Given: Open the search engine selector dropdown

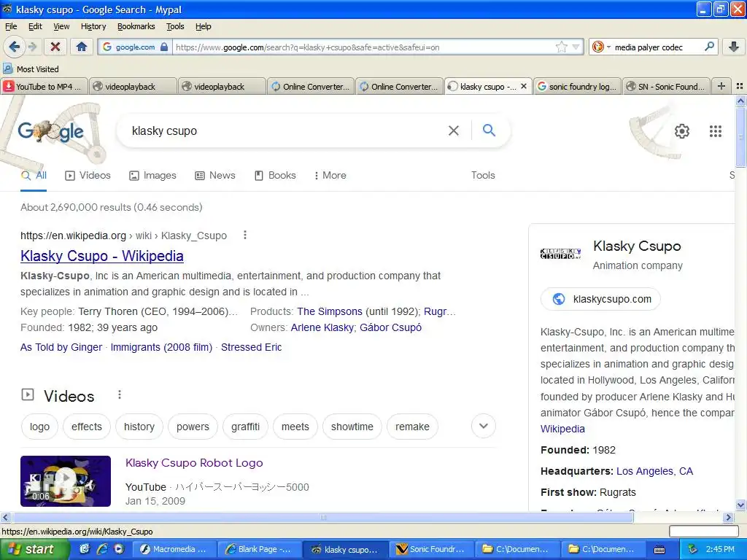Looking at the screenshot, I should pos(608,47).
